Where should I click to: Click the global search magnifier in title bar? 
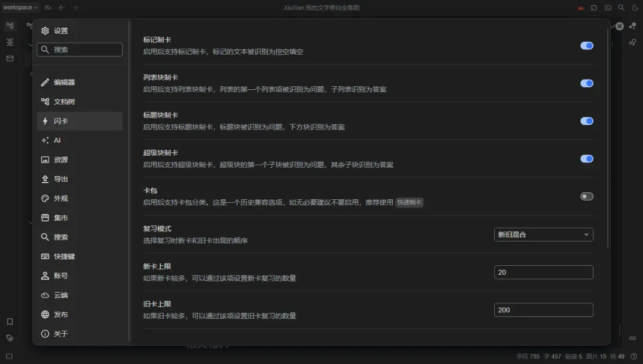point(622,7)
